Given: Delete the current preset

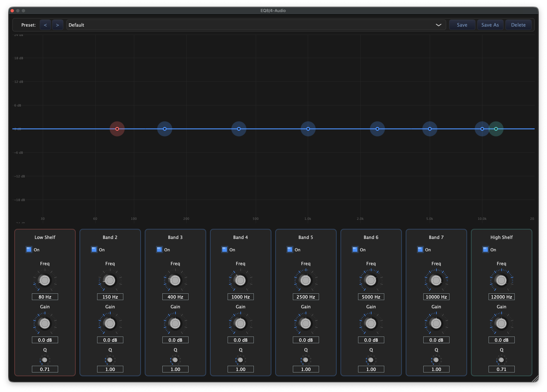Looking at the screenshot, I should pyautogui.click(x=518, y=25).
